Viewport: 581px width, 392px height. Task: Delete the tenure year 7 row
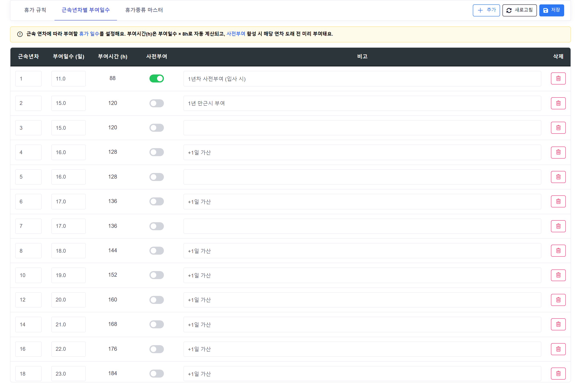558,226
